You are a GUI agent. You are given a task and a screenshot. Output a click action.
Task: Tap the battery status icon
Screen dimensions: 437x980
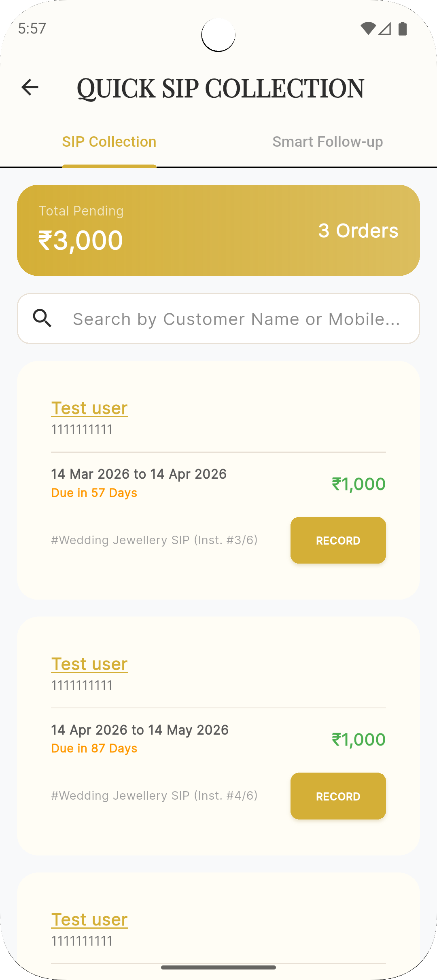tap(403, 29)
